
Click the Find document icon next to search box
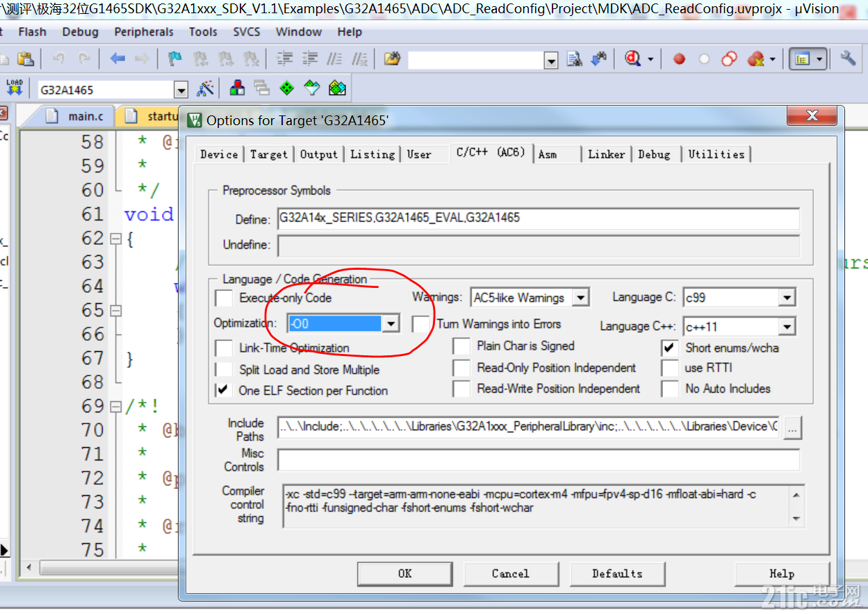[x=574, y=59]
